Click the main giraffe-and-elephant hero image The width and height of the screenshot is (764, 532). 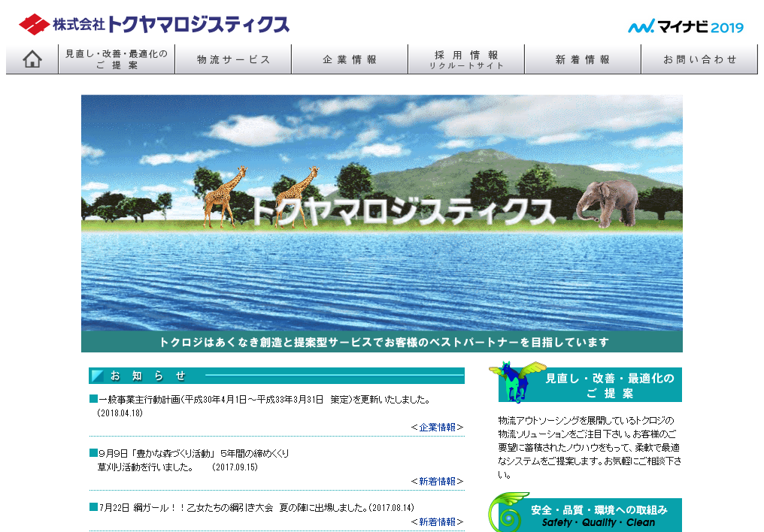(382, 218)
